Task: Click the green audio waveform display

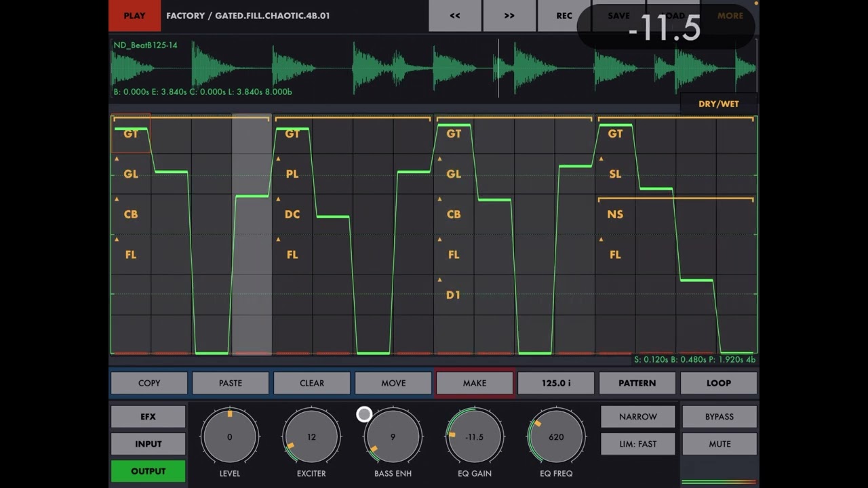Action: point(433,68)
